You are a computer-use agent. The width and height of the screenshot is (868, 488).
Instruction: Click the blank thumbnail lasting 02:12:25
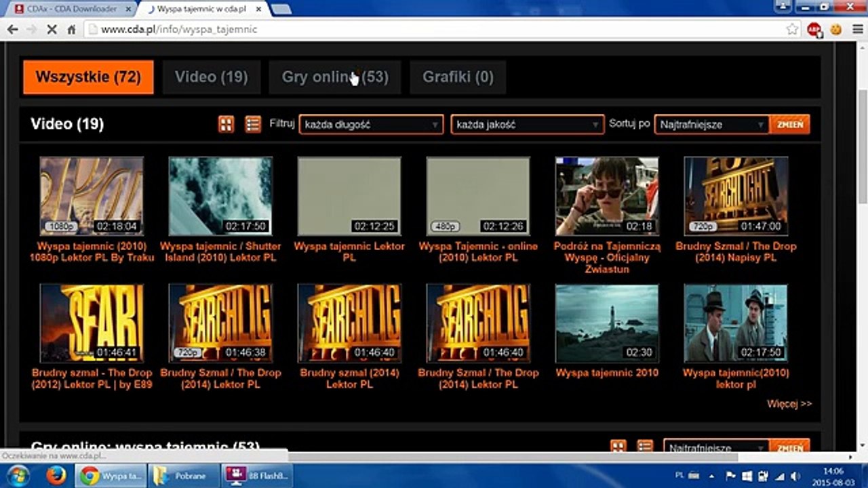click(349, 197)
